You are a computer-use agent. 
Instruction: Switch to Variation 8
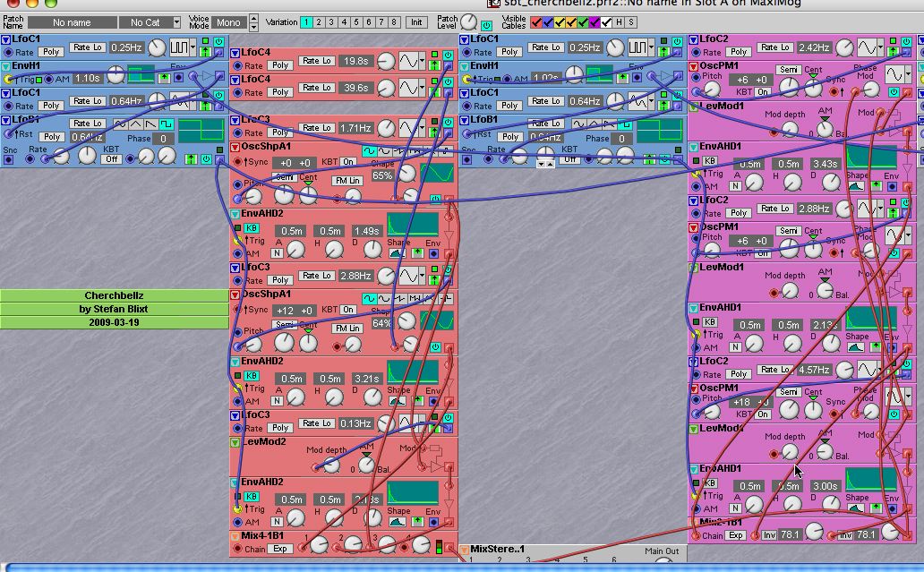click(x=393, y=22)
